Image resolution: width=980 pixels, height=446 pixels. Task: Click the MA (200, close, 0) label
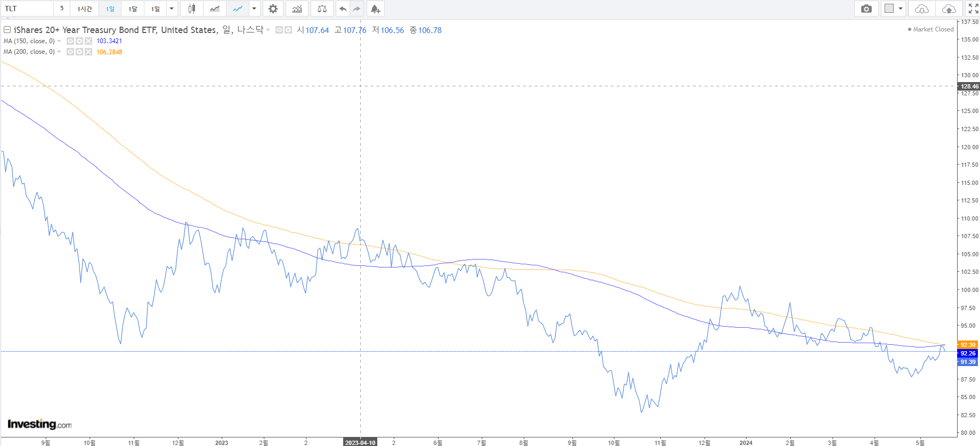(x=29, y=52)
